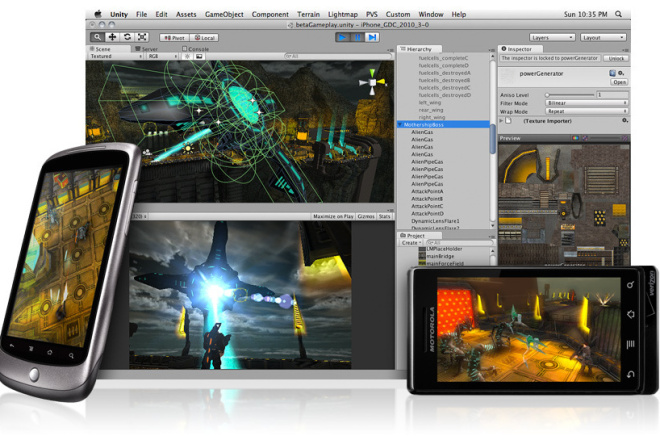660x440 pixels.
Task: Click the Unlock inspector button
Action: coord(614,59)
